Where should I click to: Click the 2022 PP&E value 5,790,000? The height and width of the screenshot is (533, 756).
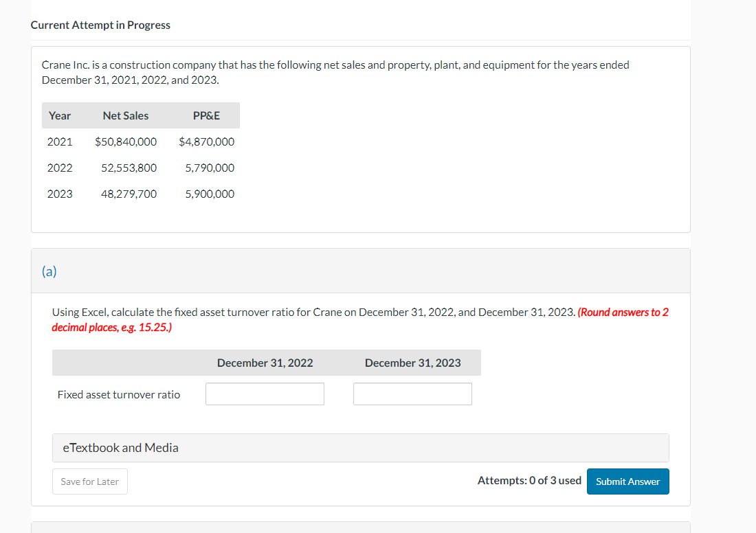(210, 168)
